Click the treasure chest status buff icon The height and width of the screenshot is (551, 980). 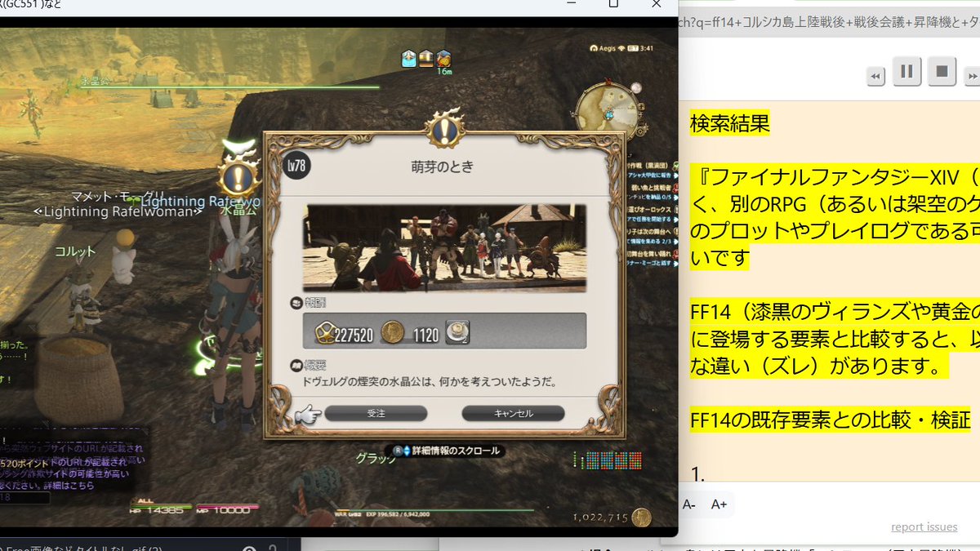425,58
